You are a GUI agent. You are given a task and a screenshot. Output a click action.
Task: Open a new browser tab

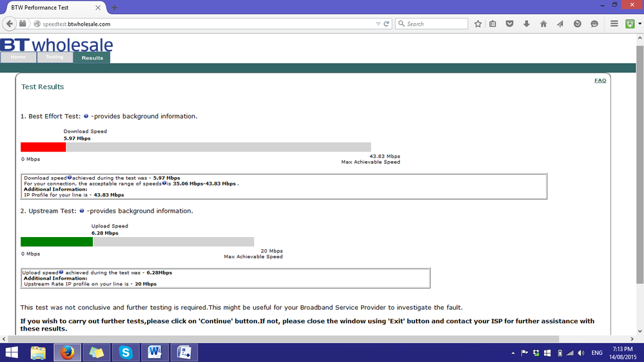click(115, 7)
